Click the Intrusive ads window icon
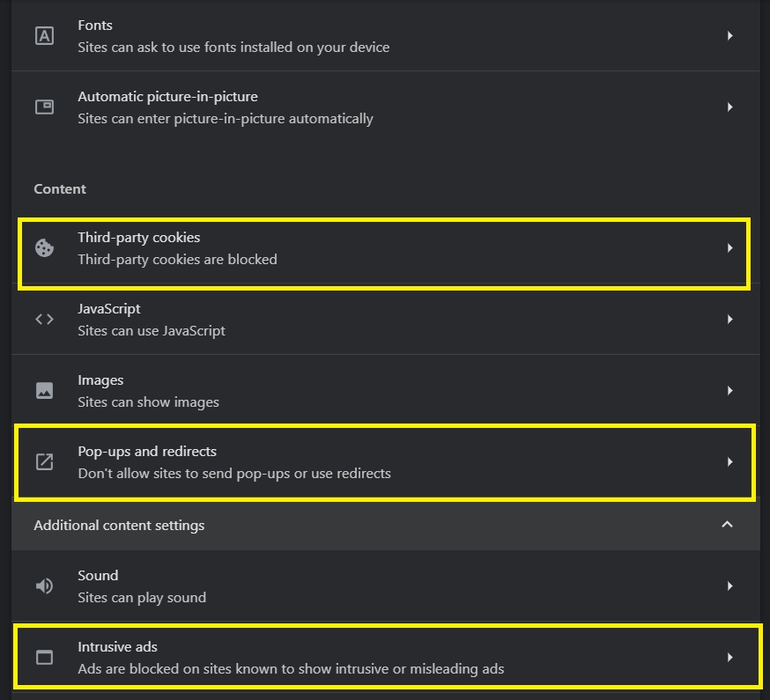Screen dimensions: 770x700 44,657
